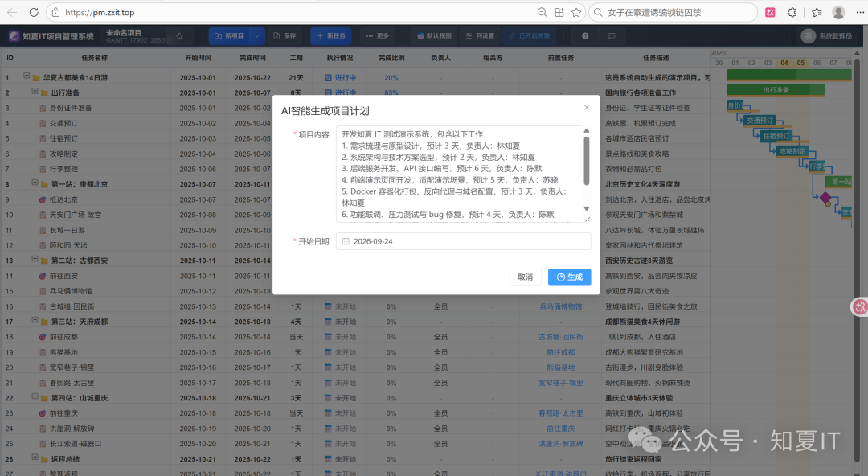The height and width of the screenshot is (476, 868).
Task: Click predecessor link 宽窄巷子·锦里 in row 21
Action: 561,383
